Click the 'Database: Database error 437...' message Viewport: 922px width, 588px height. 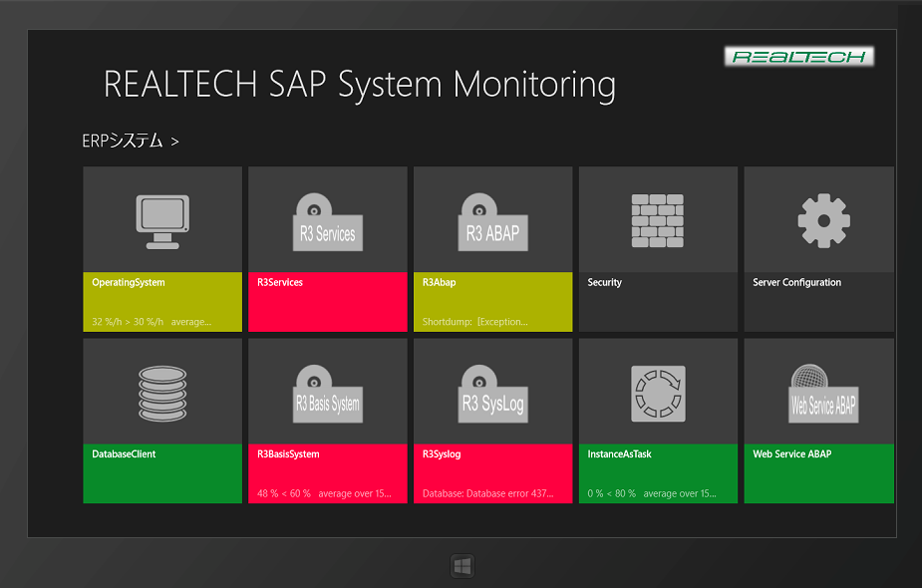[488, 493]
